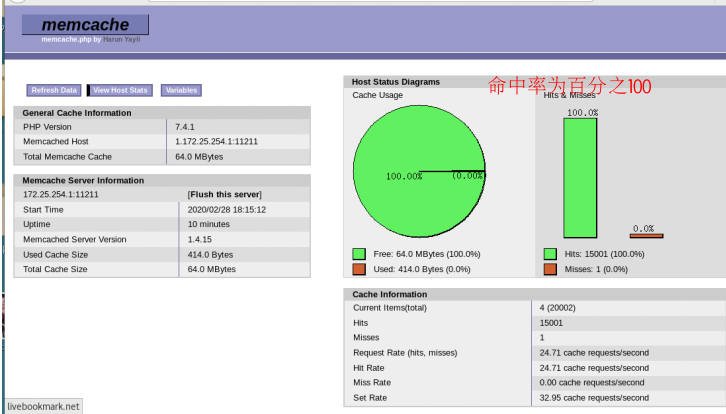Click the General Cache Information header
The height and width of the screenshot is (414, 726).
coord(162,113)
